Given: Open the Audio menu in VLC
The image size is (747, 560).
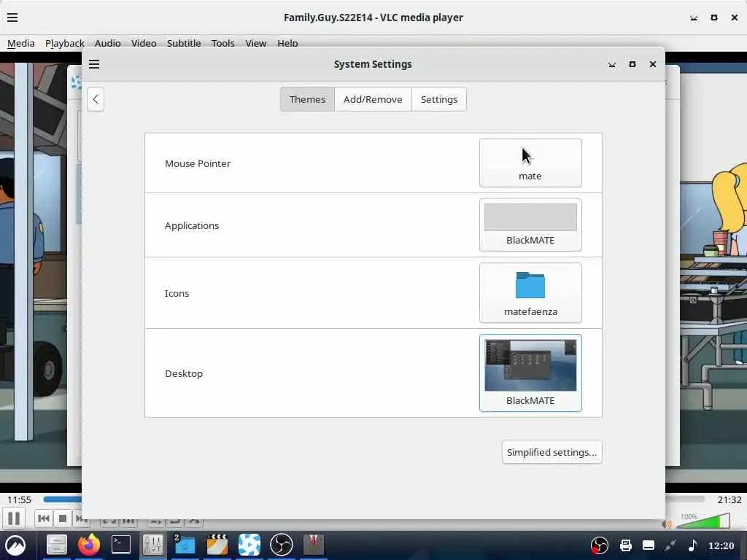Looking at the screenshot, I should click(108, 43).
